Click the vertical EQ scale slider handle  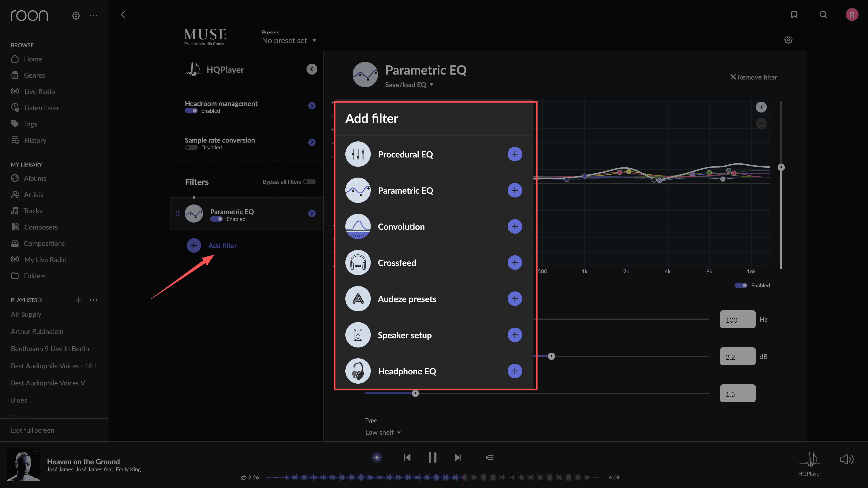[x=781, y=167]
